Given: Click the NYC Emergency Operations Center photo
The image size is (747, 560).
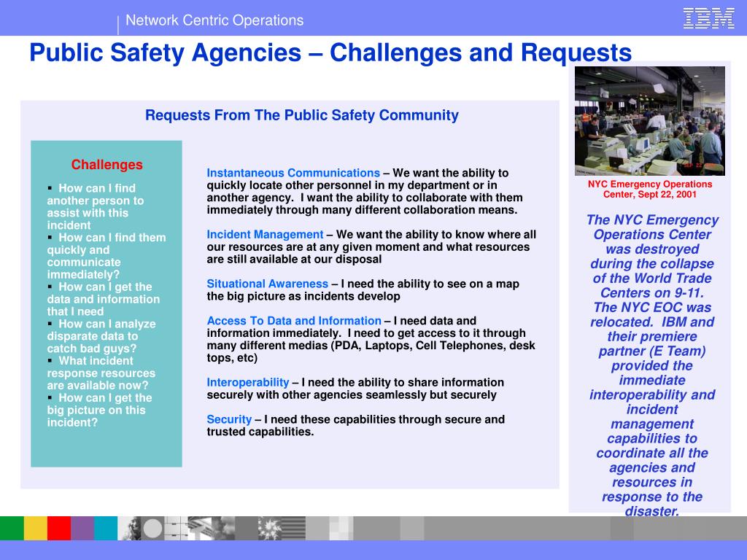Looking at the screenshot, I should pyautogui.click(x=650, y=121).
